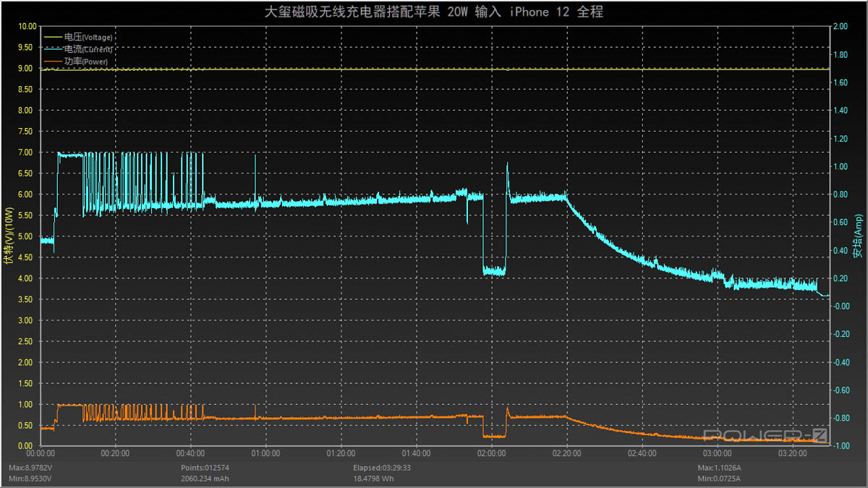
Task: Click the 电压(Voltage) legend entry
Action: point(88,37)
